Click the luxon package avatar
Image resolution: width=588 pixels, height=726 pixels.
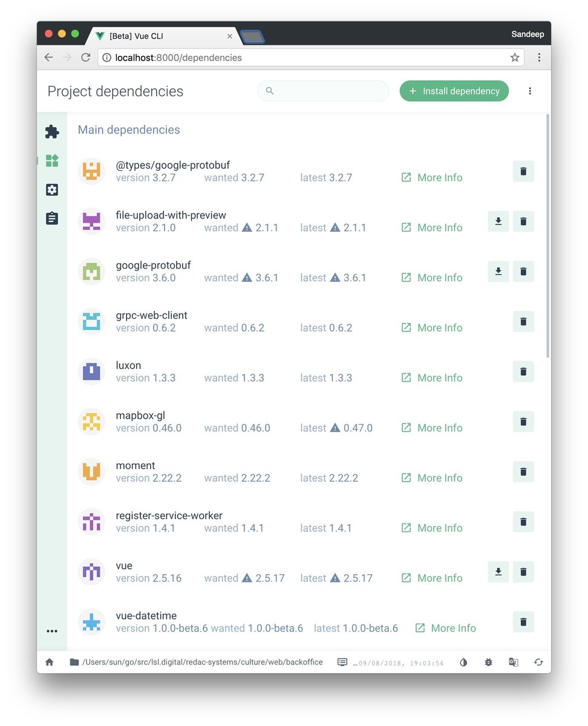[91, 371]
